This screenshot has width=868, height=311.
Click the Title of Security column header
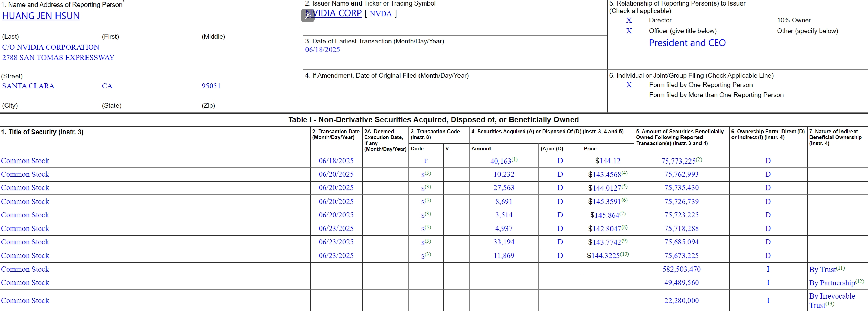pos(42,132)
